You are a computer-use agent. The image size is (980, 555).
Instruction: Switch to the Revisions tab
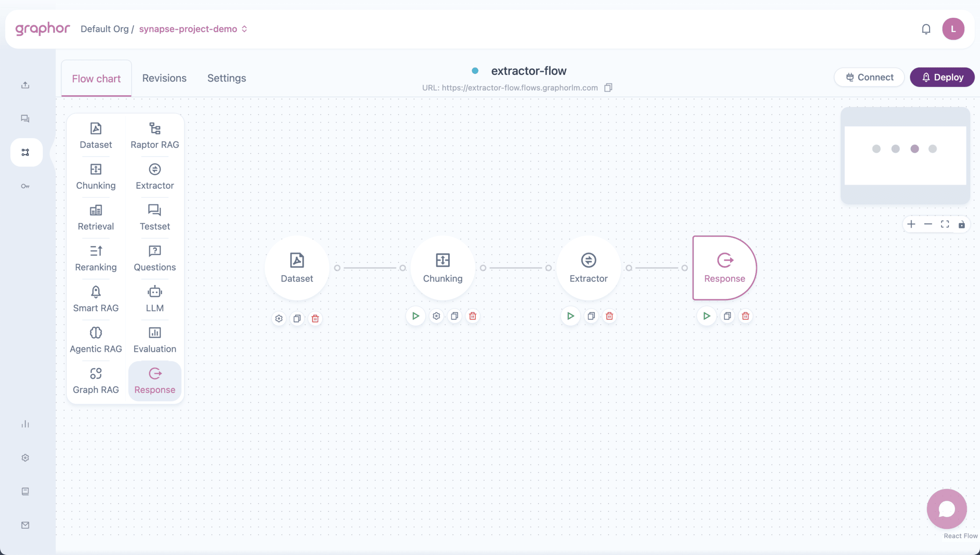[x=164, y=78]
